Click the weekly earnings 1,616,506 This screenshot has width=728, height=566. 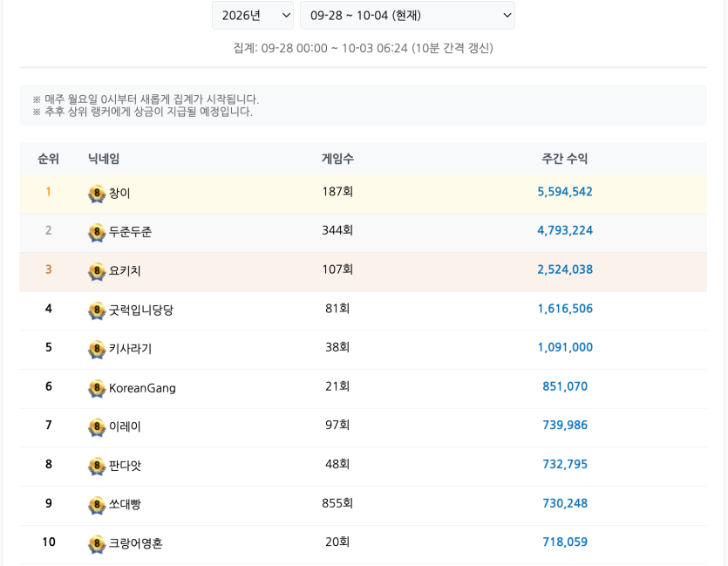tap(565, 309)
